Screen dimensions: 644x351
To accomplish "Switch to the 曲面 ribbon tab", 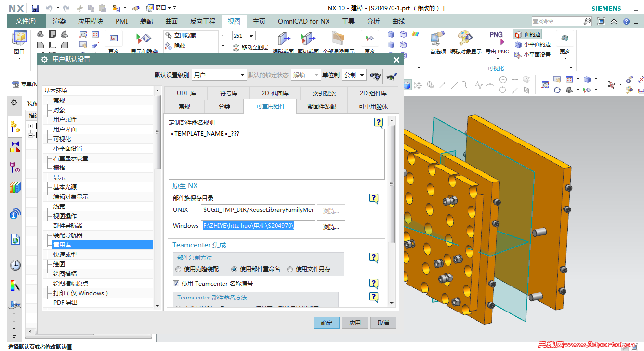I will [171, 21].
